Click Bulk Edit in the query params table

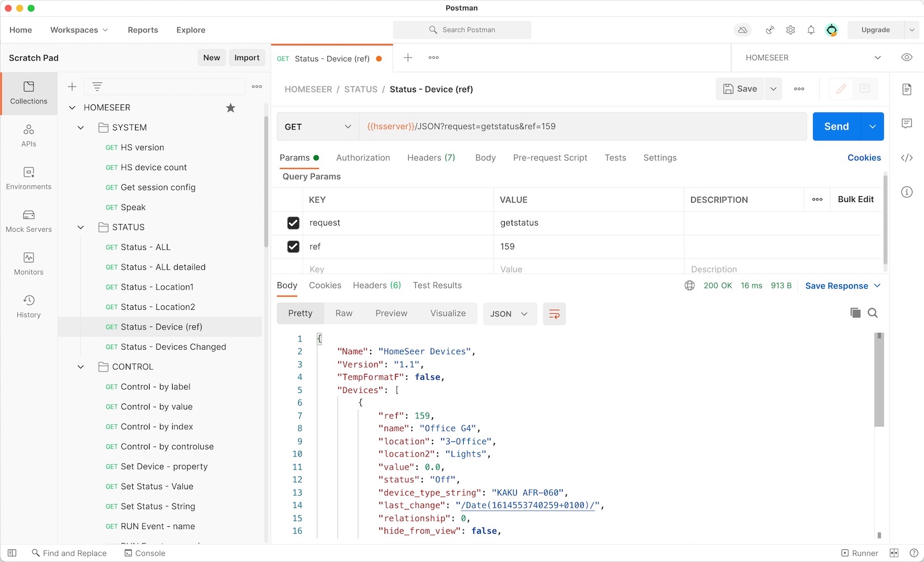(856, 200)
